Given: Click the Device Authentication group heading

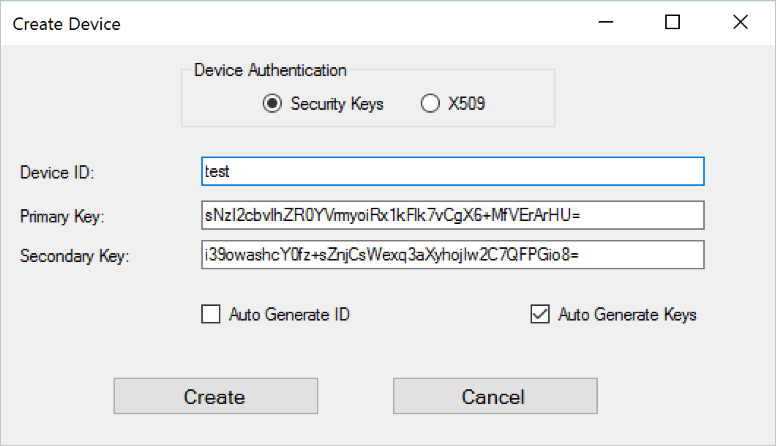Looking at the screenshot, I should coord(270,70).
